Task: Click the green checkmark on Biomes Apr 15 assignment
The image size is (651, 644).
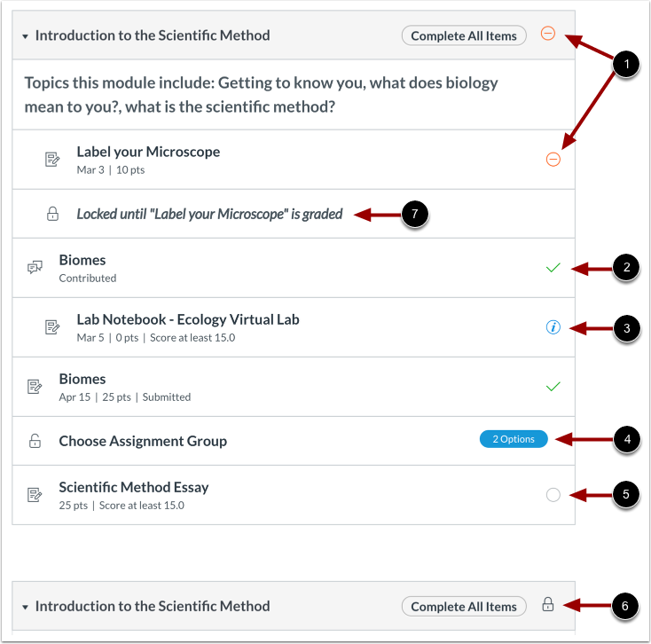Action: pyautogui.click(x=553, y=387)
